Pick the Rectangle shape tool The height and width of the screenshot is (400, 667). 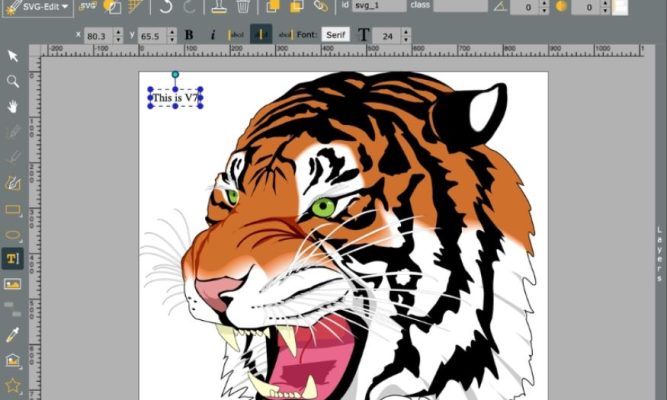[13, 210]
